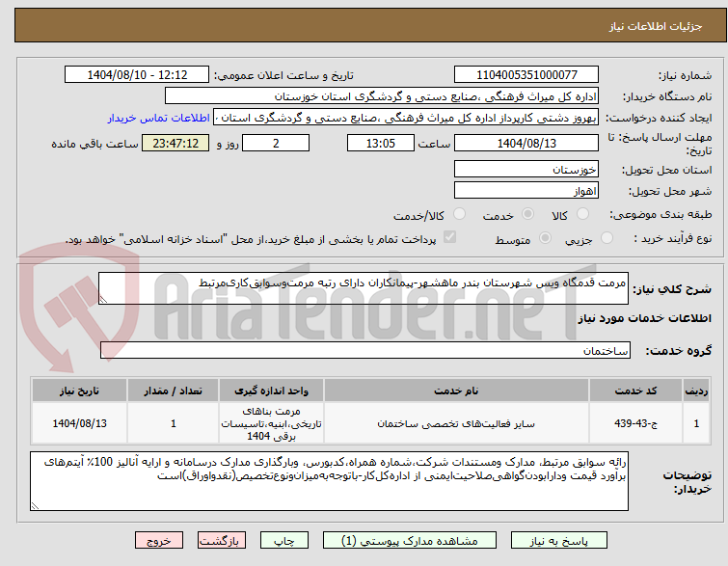Click the چاپ print button
Image resolution: width=728 pixels, height=566 pixels.
284,541
